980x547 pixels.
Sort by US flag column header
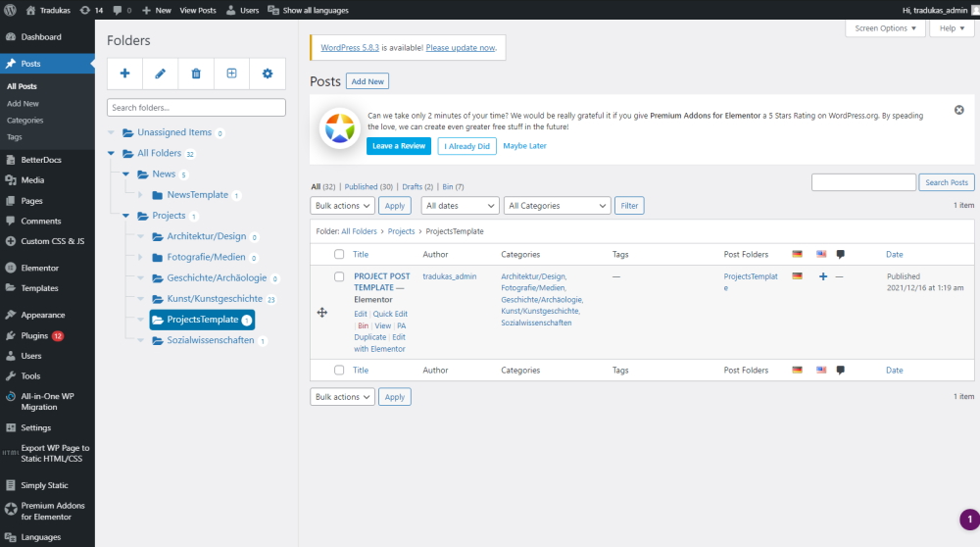click(821, 254)
